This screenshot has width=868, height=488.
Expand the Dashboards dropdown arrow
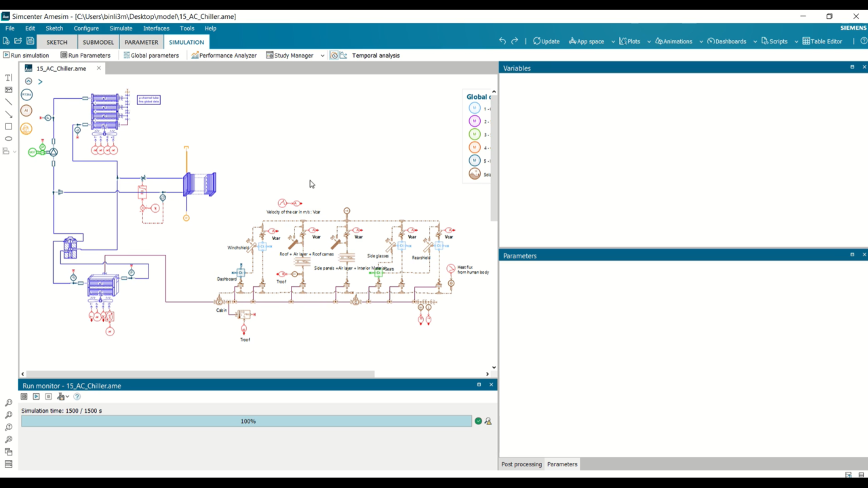coord(755,41)
